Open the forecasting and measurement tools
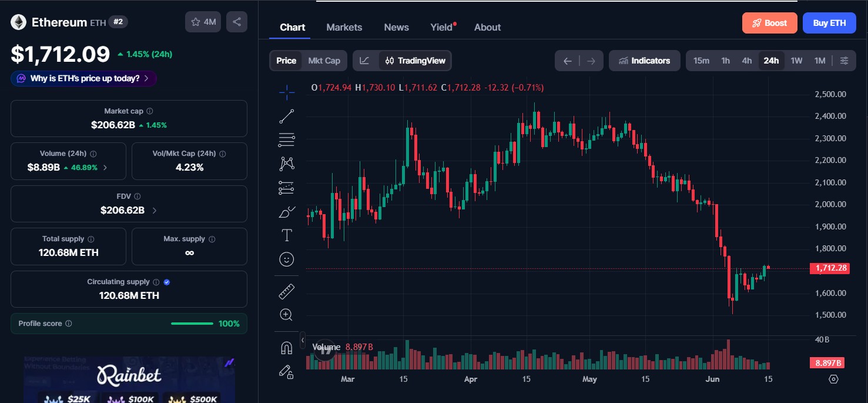This screenshot has height=403, width=868. [x=287, y=188]
